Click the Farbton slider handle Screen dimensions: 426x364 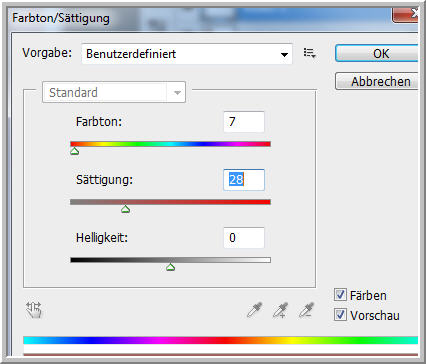[x=75, y=151]
